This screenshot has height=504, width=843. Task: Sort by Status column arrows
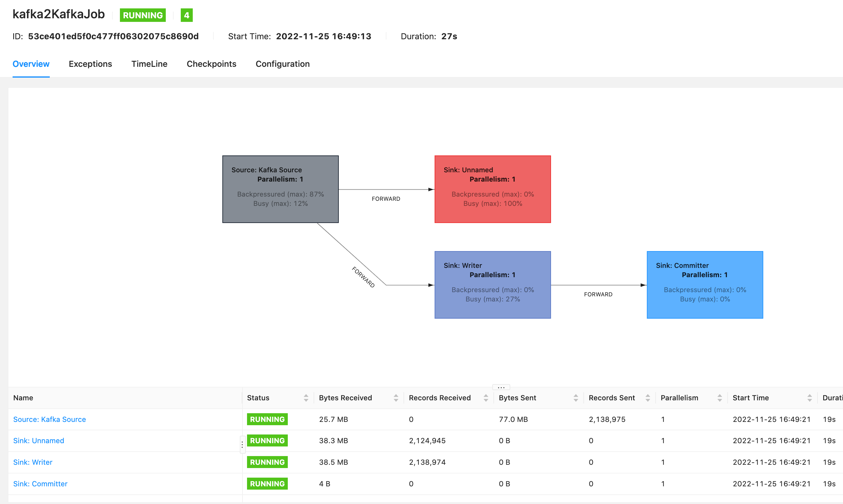pyautogui.click(x=306, y=398)
